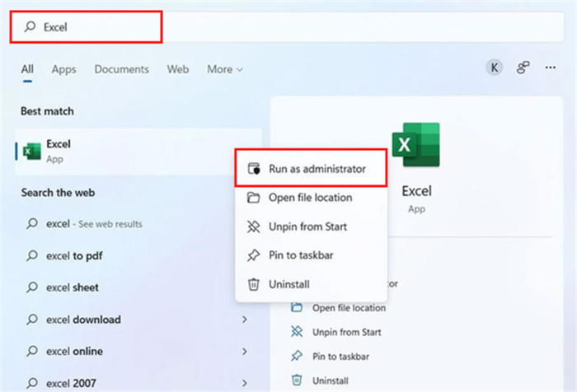Click Uninstall in preview pane

coord(330,380)
